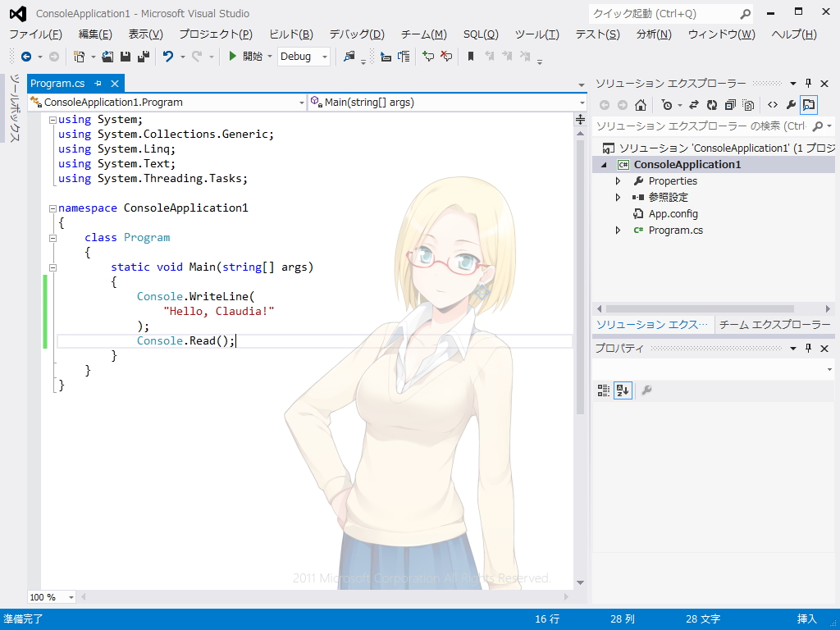
Task: Click the Find in Files toolbar icon
Action: coord(349,57)
